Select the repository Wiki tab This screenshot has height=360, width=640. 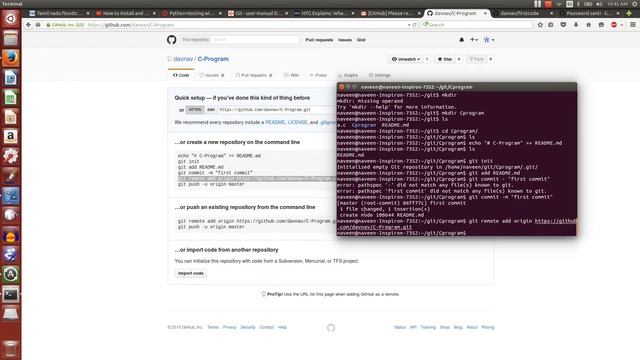[x=291, y=76]
